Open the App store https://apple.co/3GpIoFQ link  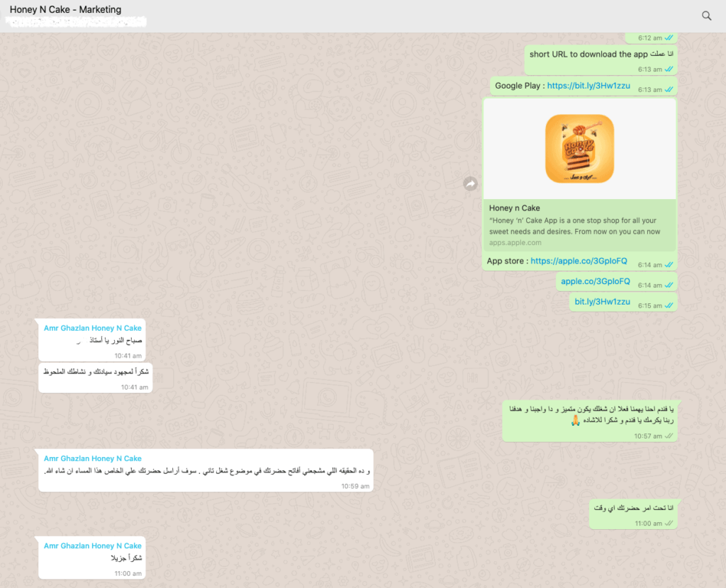[x=579, y=261]
